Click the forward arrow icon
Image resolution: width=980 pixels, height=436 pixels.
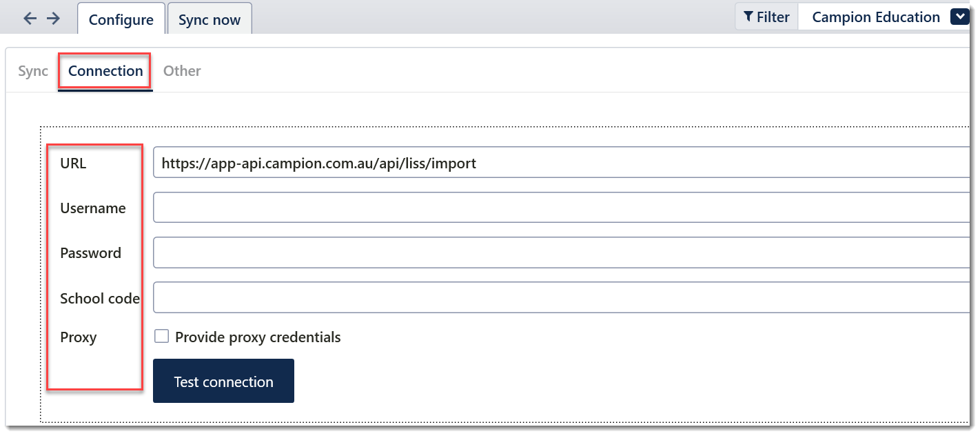coord(53,19)
